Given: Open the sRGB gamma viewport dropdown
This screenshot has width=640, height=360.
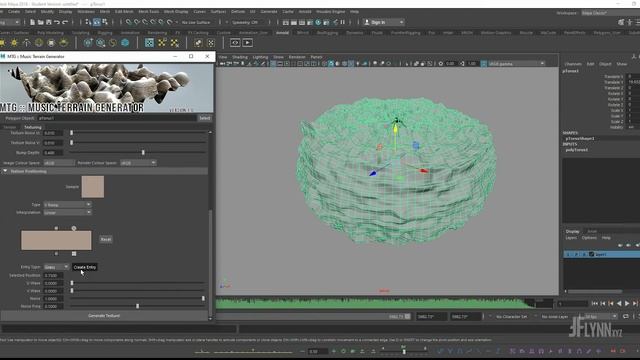Looking at the screenshot, I should pos(516,64).
